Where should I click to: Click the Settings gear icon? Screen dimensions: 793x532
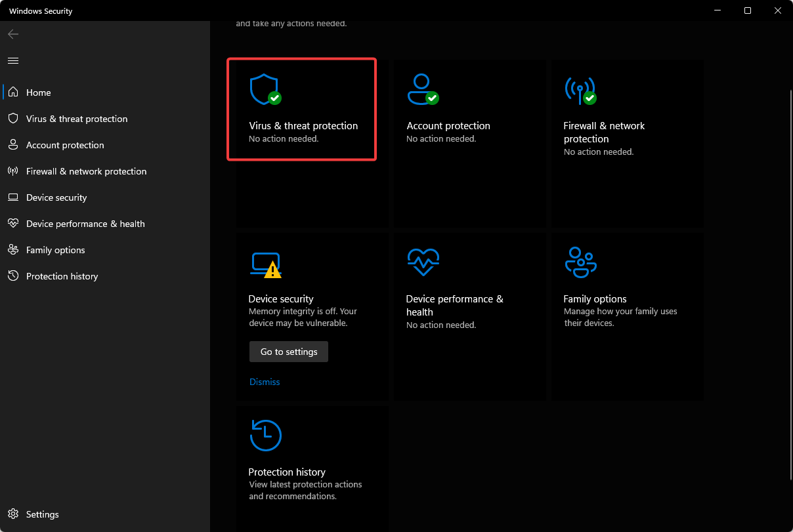click(13, 514)
